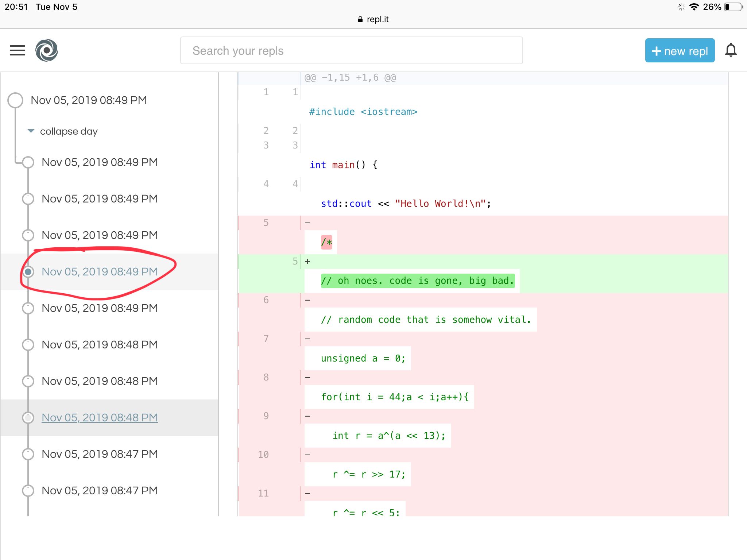Image resolution: width=747 pixels, height=560 pixels.
Task: Click removed line 'r ^= r >> 17;'
Action: click(369, 474)
